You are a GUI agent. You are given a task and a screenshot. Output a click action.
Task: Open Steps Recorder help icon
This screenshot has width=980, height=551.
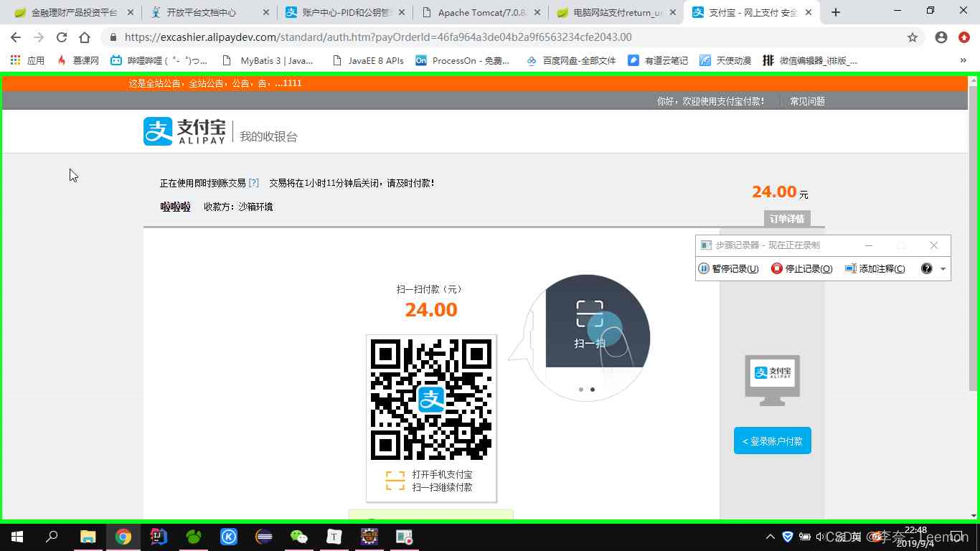[x=926, y=268]
